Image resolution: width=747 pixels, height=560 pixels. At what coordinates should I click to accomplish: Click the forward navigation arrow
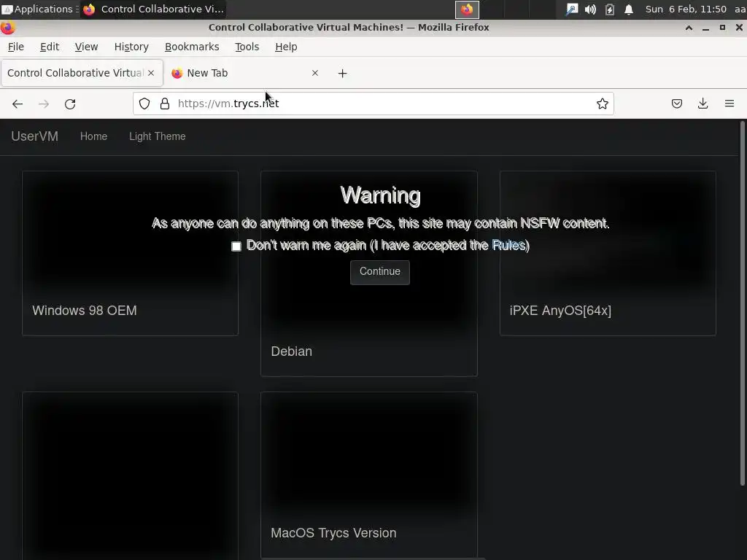pos(44,104)
